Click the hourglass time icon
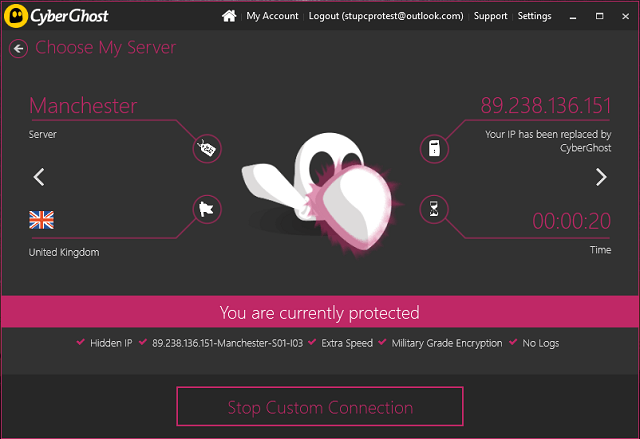The image size is (640, 439). coord(434,209)
